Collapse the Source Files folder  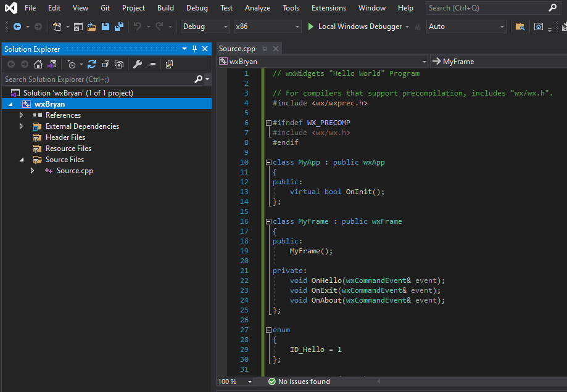tap(22, 160)
